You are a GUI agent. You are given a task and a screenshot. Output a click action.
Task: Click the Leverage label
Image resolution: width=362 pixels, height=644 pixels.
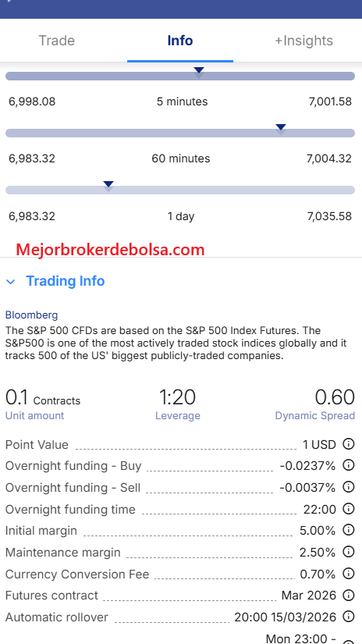click(x=178, y=415)
